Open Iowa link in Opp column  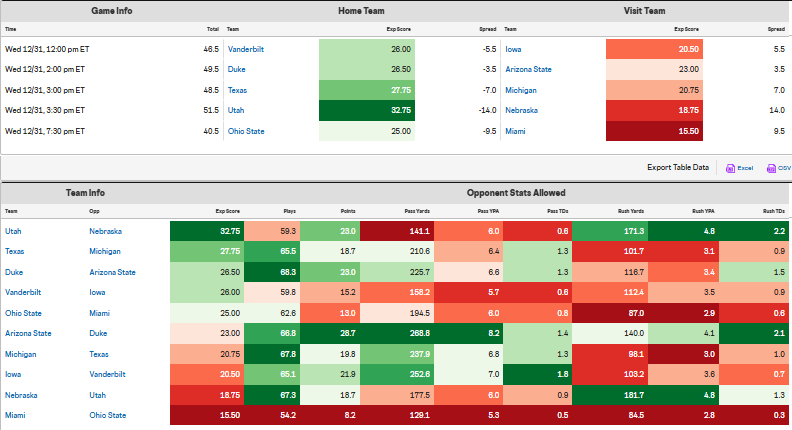pos(97,292)
